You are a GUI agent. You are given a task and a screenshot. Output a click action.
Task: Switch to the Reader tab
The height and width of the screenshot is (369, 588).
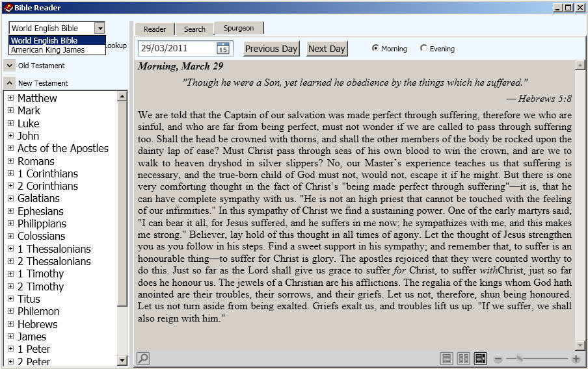(x=155, y=29)
